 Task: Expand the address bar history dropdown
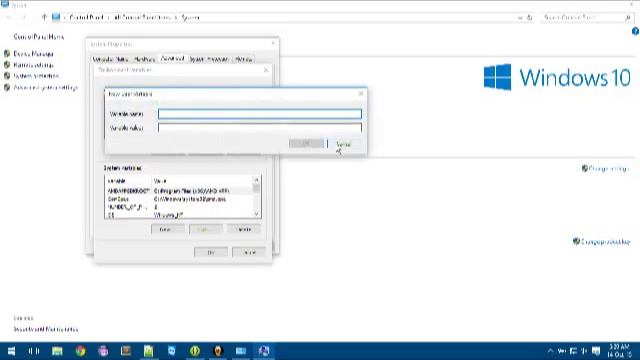(x=520, y=18)
